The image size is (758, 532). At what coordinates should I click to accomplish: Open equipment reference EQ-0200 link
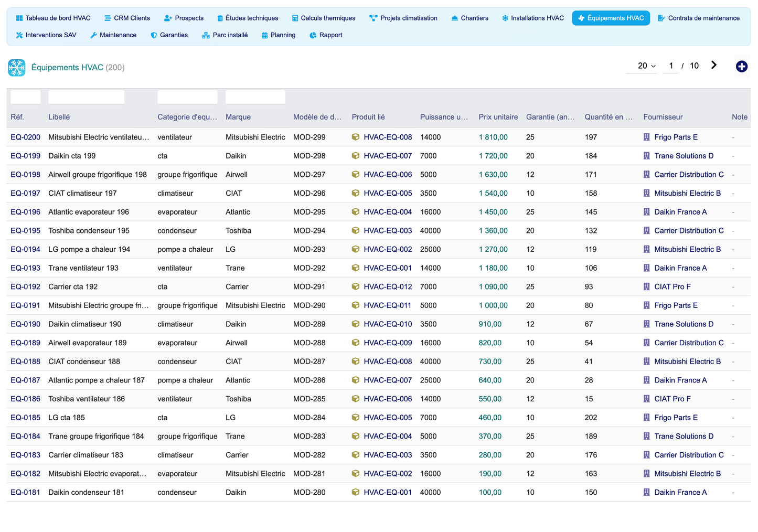point(25,137)
